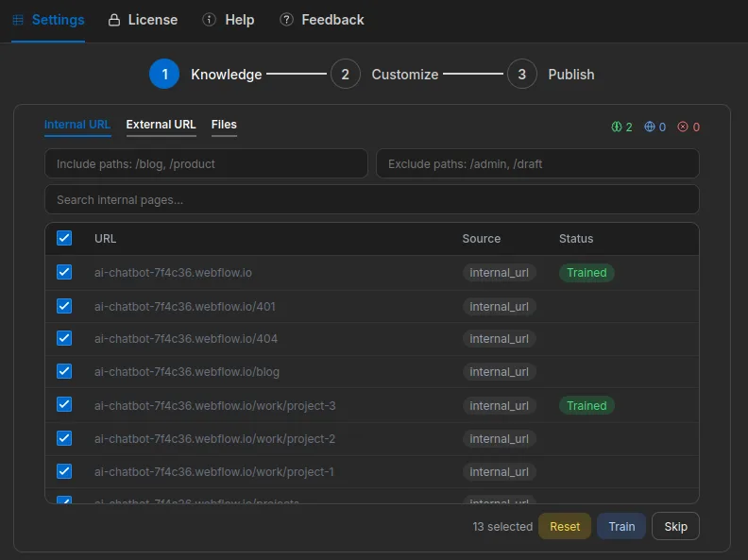Click the Trained badge on project-3 row
Viewport: 748px width, 560px height.
click(x=586, y=405)
